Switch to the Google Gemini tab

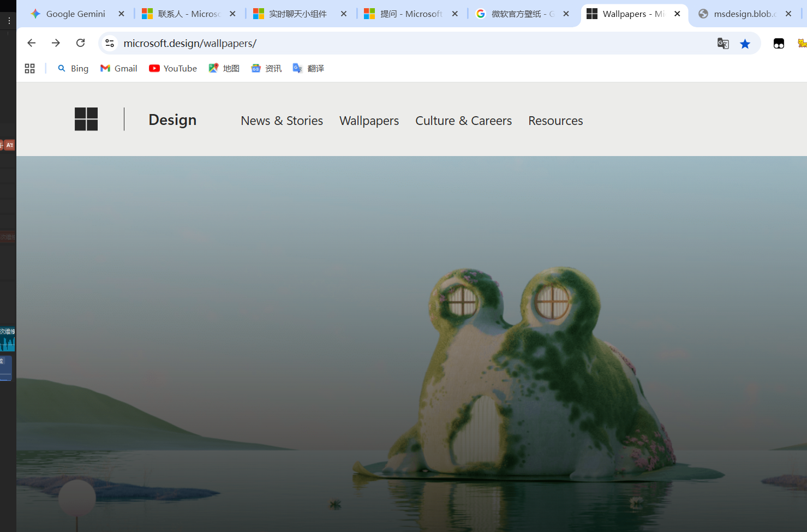point(76,14)
